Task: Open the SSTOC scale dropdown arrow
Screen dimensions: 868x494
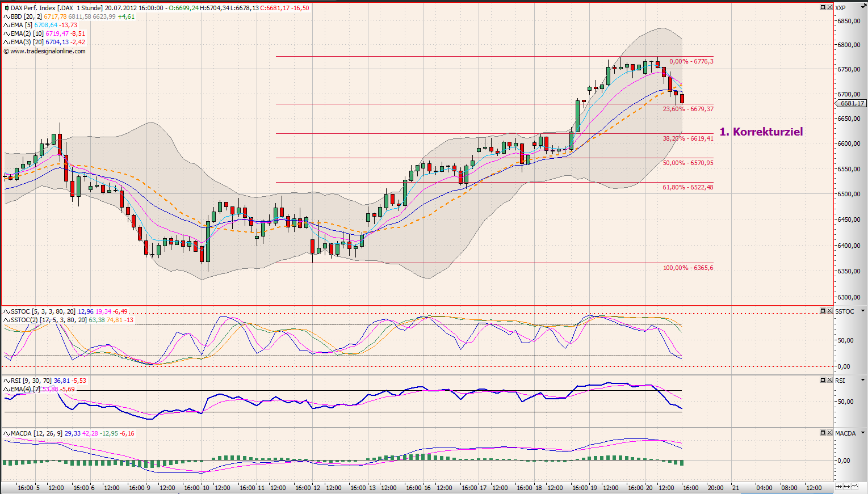Action: [x=863, y=311]
